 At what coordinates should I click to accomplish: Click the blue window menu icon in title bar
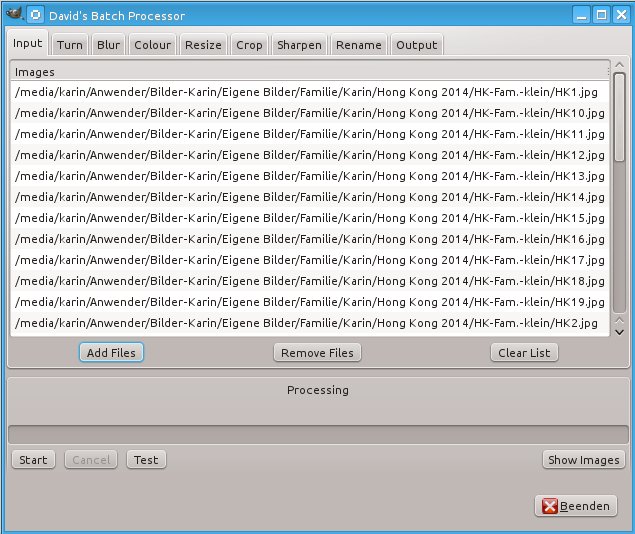pos(36,15)
